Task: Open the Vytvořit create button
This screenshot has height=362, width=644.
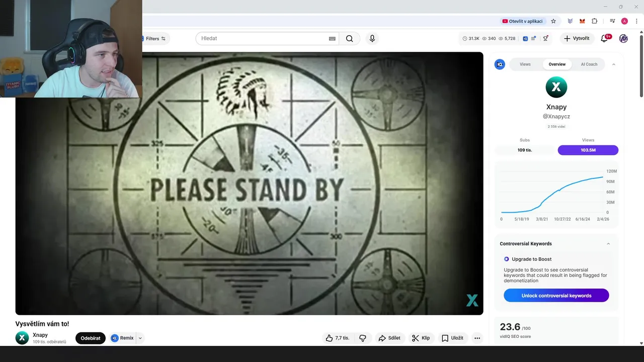Action: point(577,38)
